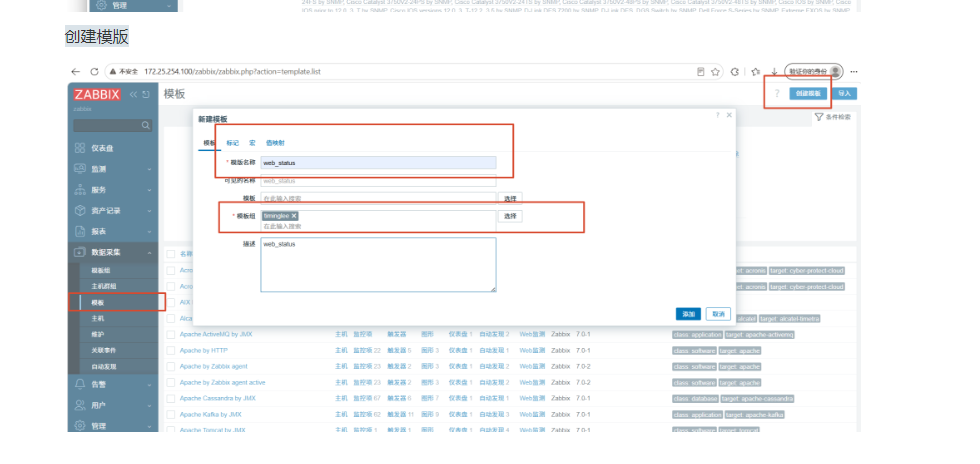Open 关联事件 submenu item
This screenshot has width=980, height=464.
tap(104, 350)
